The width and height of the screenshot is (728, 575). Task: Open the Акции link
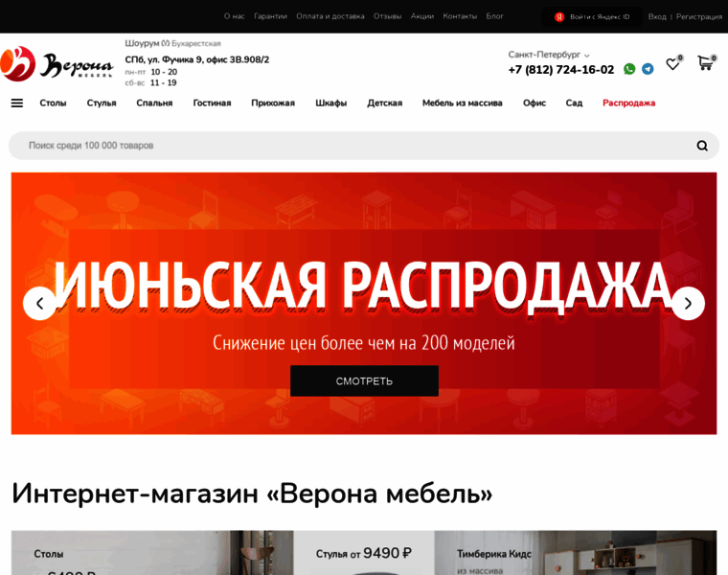pos(422,16)
